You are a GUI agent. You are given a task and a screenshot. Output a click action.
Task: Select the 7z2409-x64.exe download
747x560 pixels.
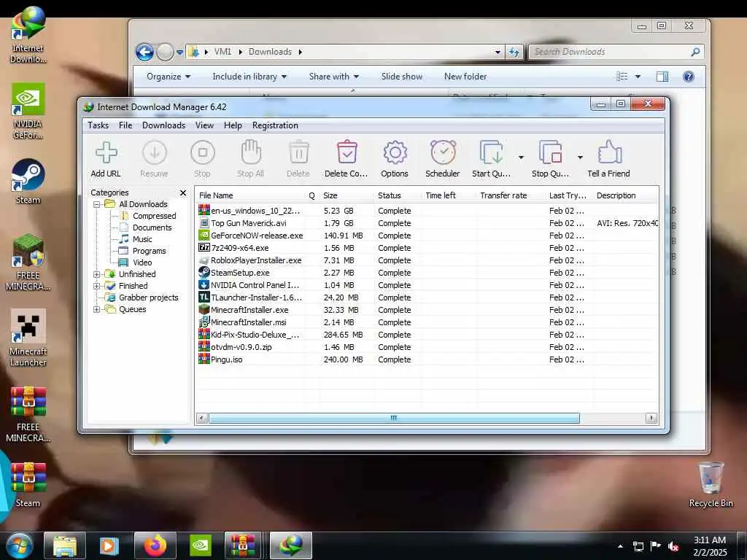(x=427, y=248)
